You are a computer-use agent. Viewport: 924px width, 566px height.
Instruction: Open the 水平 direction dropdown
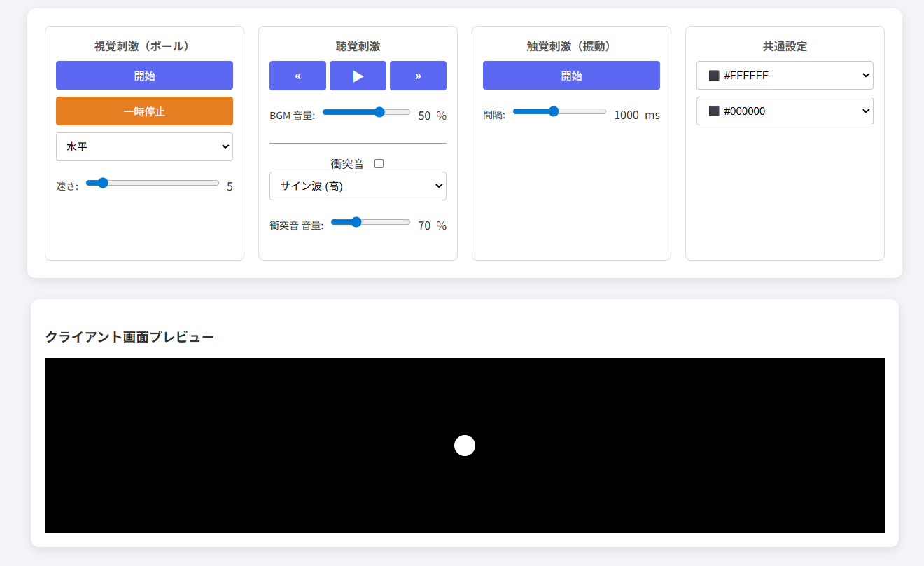click(144, 147)
